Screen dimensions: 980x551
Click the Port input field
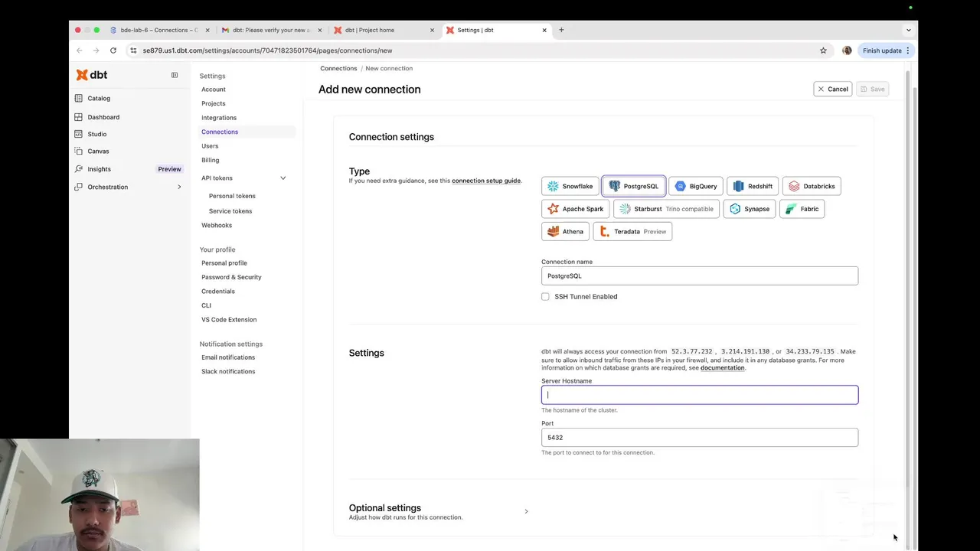coord(700,438)
